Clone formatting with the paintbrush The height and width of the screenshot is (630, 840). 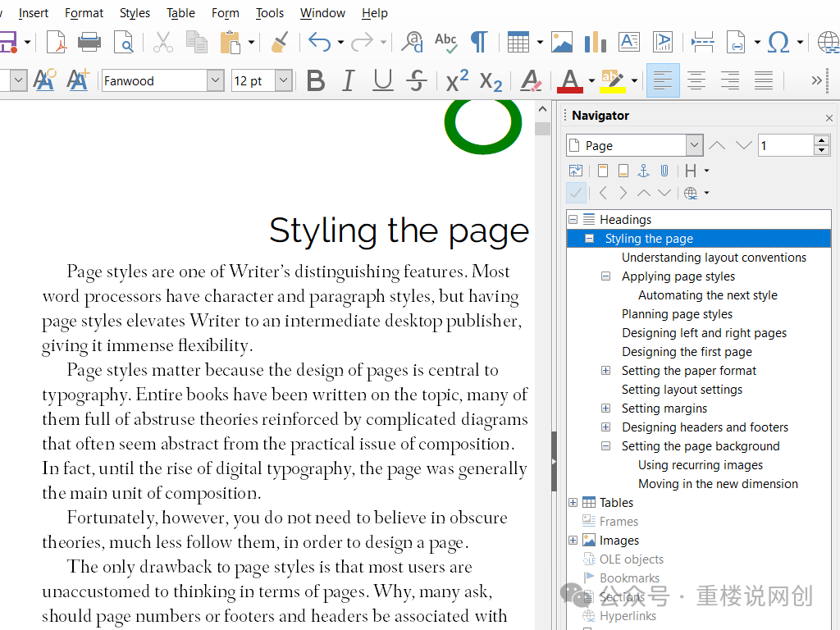click(279, 42)
